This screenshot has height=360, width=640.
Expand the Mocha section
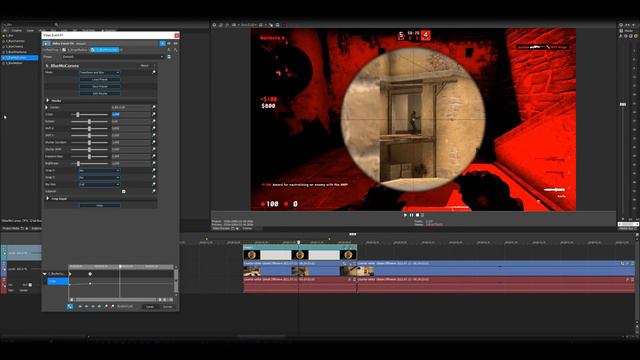[x=48, y=100]
